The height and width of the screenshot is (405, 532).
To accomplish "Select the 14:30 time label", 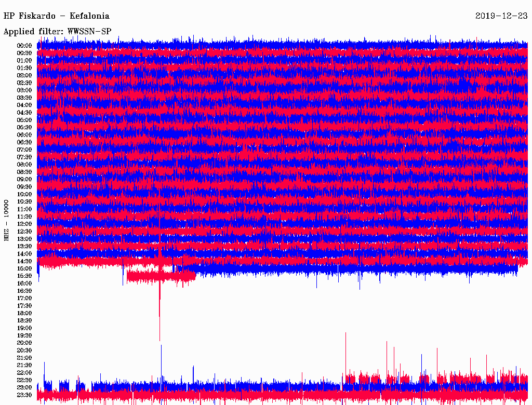I will tap(24, 262).
